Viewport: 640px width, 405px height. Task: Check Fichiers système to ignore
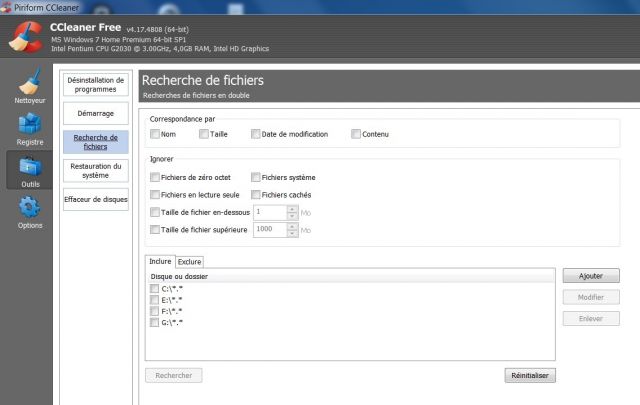(256, 177)
